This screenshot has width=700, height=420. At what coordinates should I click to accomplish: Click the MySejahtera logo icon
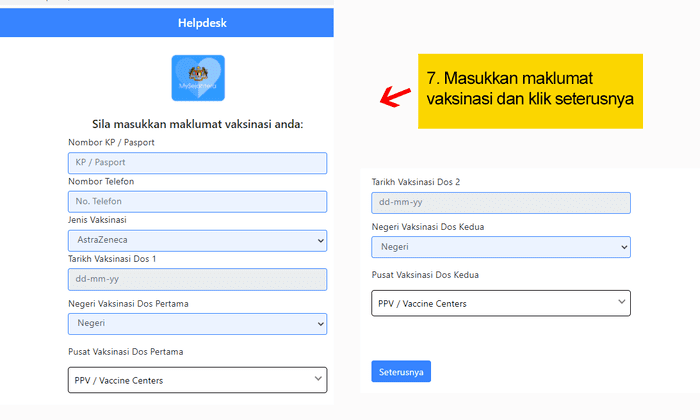[x=197, y=78]
